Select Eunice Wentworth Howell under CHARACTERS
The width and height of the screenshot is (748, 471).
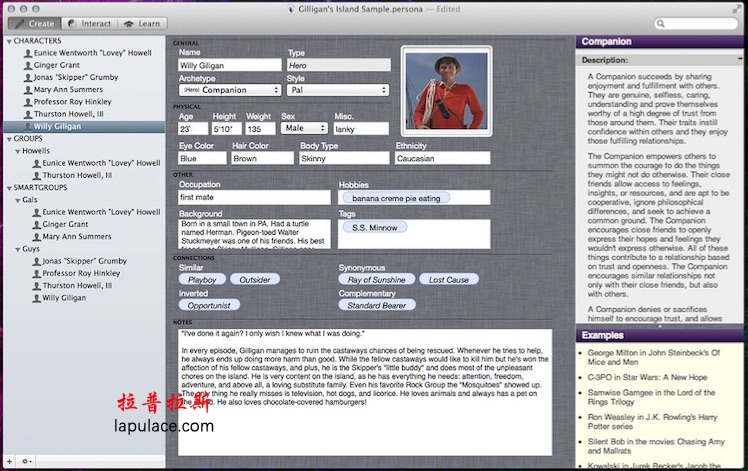(92, 52)
